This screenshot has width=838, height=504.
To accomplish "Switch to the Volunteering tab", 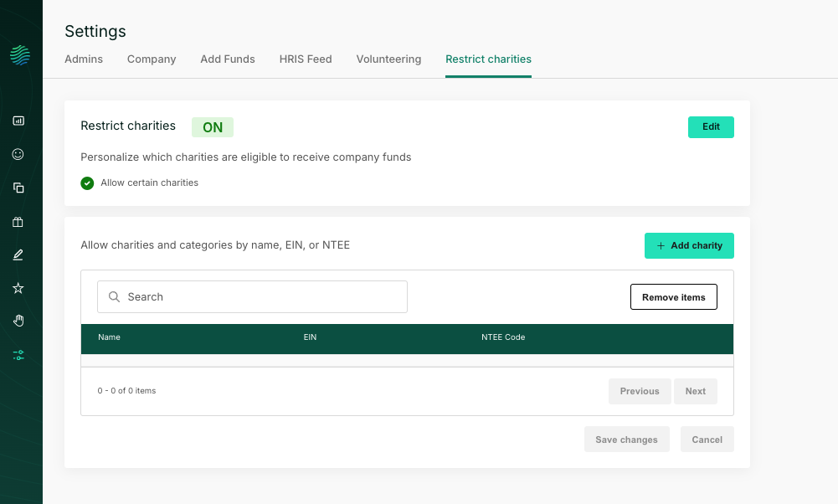I will pyautogui.click(x=388, y=59).
